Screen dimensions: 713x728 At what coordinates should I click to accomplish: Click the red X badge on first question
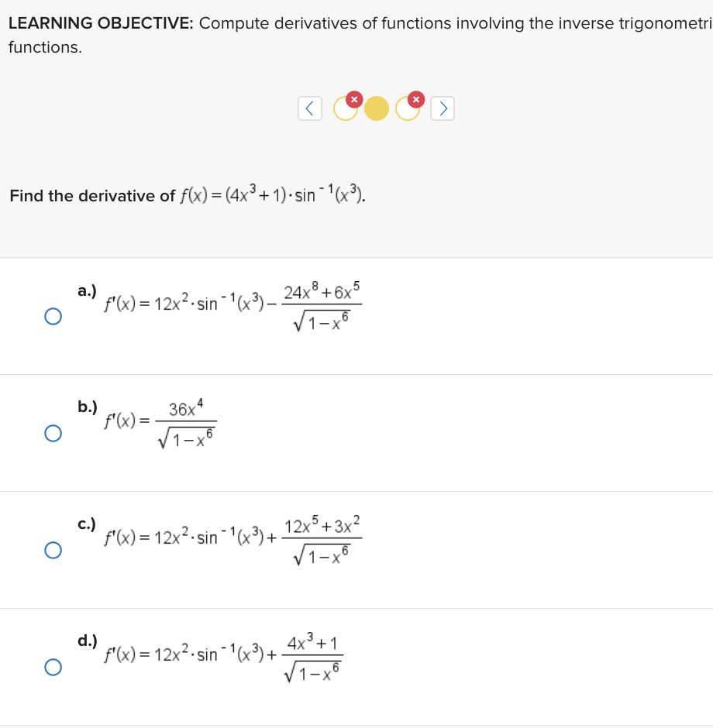coord(353,98)
